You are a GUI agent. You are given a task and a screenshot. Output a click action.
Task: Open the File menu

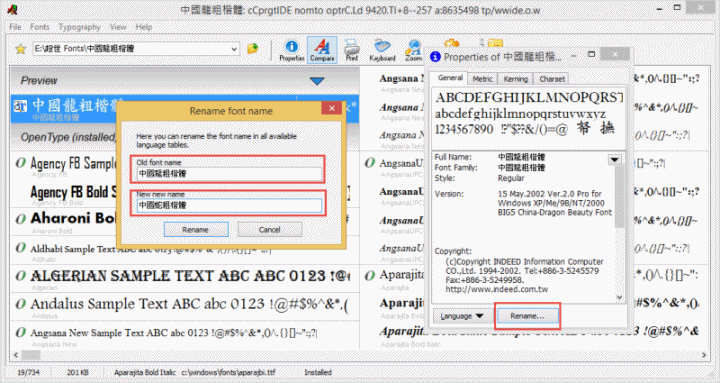click(15, 27)
